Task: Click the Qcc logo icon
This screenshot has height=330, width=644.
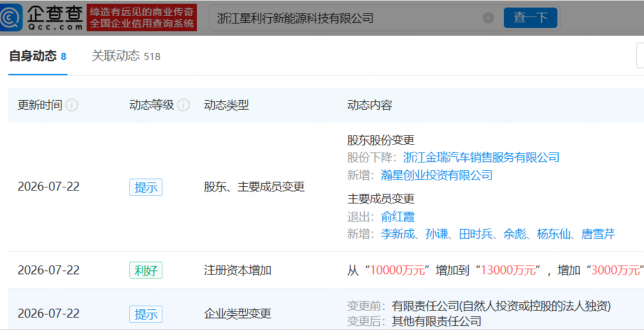Action: [11, 17]
